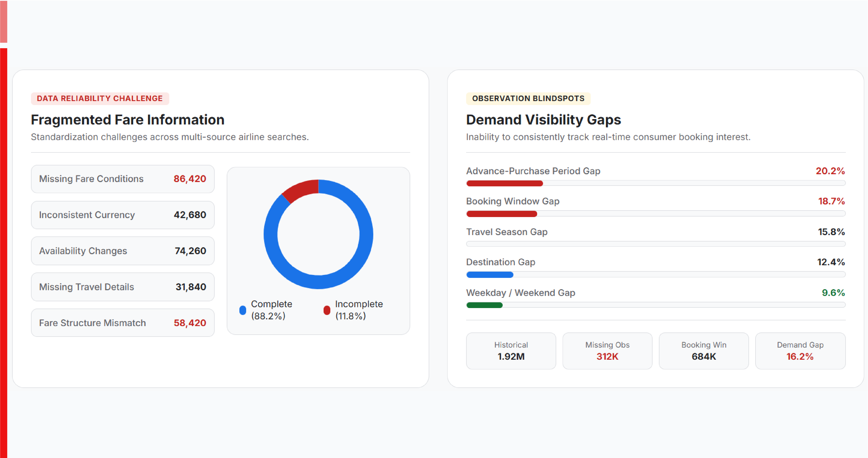Open the Availability Changes card
868x458 pixels.
[x=123, y=251]
